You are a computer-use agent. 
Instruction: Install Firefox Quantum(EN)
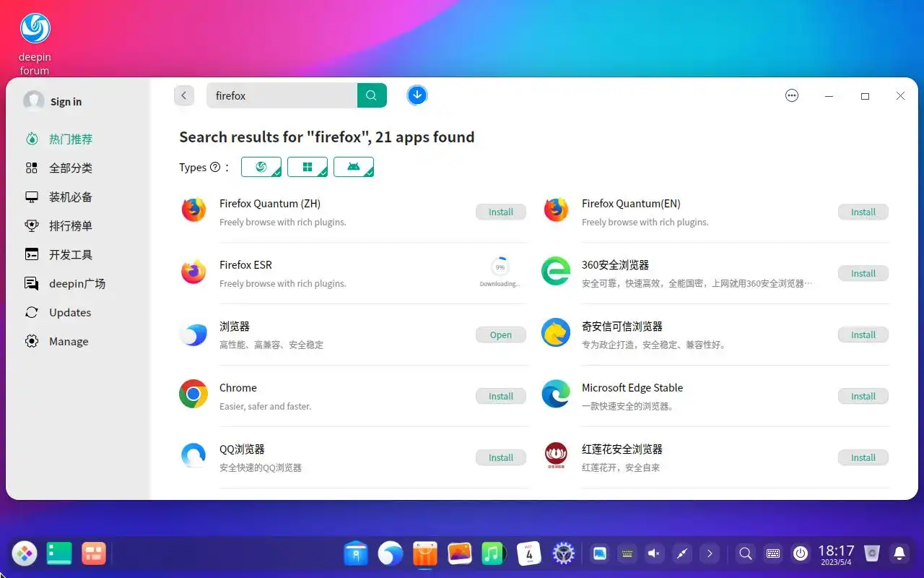point(863,212)
